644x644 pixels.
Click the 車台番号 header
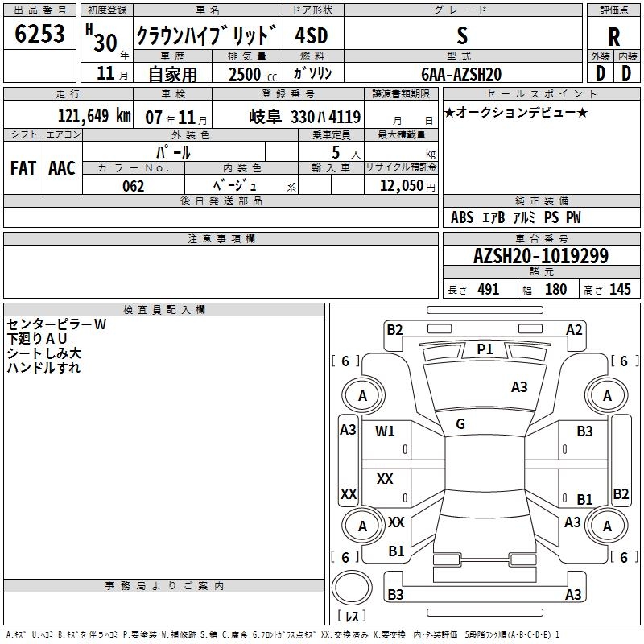coord(541,238)
